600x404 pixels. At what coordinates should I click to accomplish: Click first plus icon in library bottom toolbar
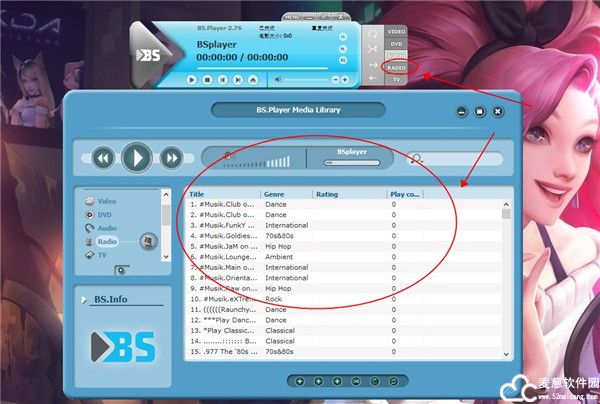click(x=300, y=381)
